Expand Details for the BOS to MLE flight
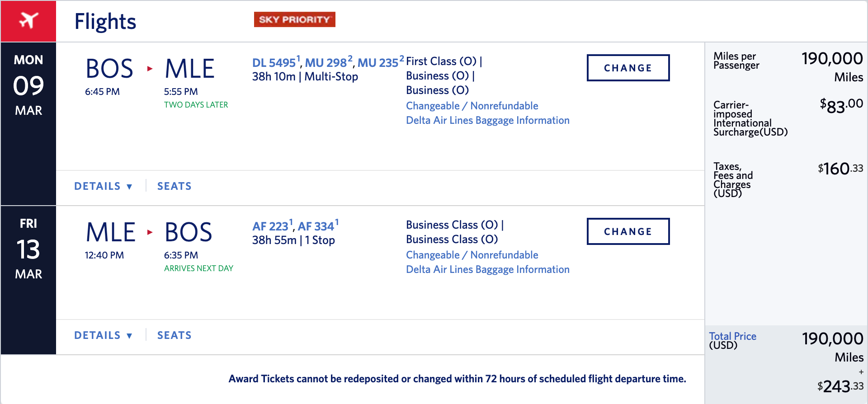This screenshot has height=404, width=868. 103,186
